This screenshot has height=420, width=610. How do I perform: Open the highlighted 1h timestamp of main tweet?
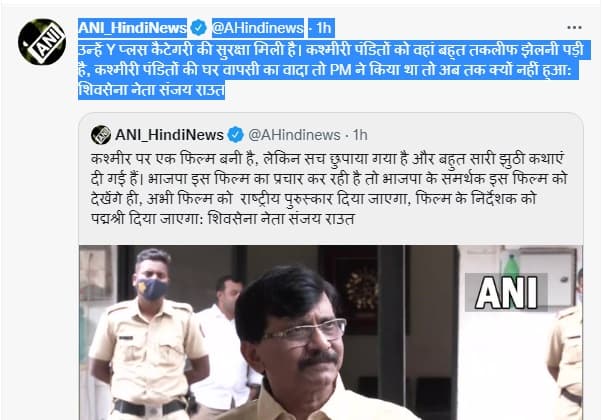[x=323, y=28]
